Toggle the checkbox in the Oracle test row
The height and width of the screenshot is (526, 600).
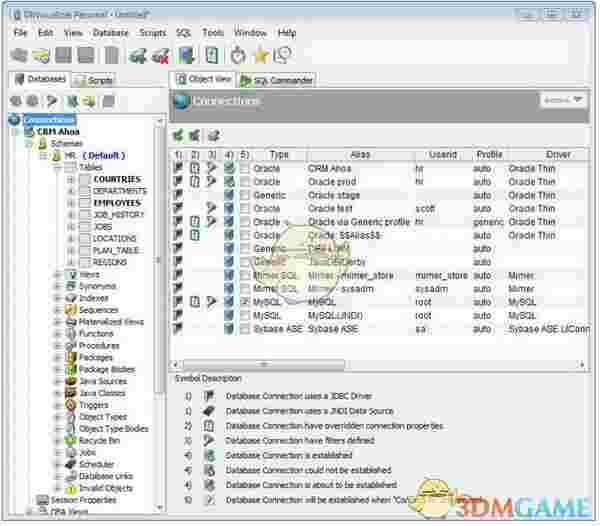coord(245,208)
